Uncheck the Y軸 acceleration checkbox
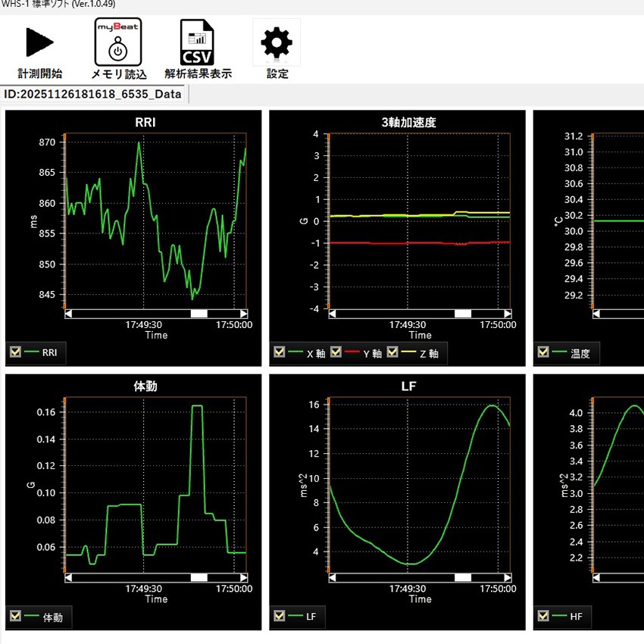The width and height of the screenshot is (644, 644). coord(336,352)
